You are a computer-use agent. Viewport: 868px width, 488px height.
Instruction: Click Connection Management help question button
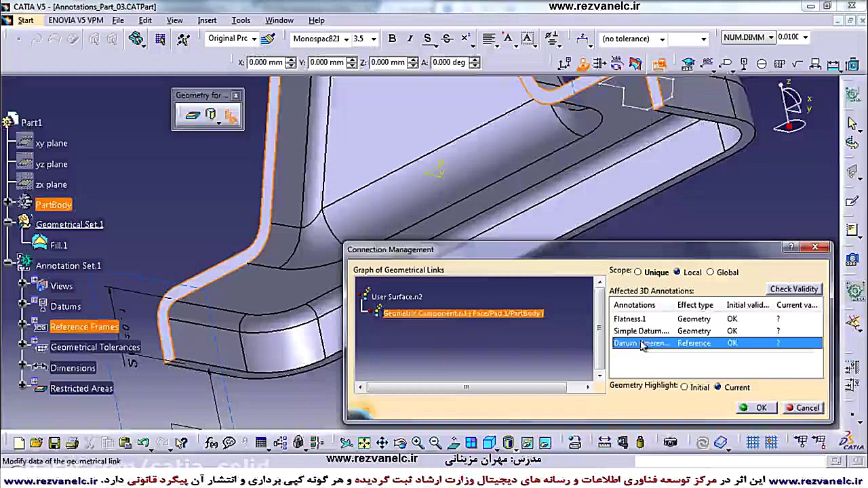click(791, 247)
